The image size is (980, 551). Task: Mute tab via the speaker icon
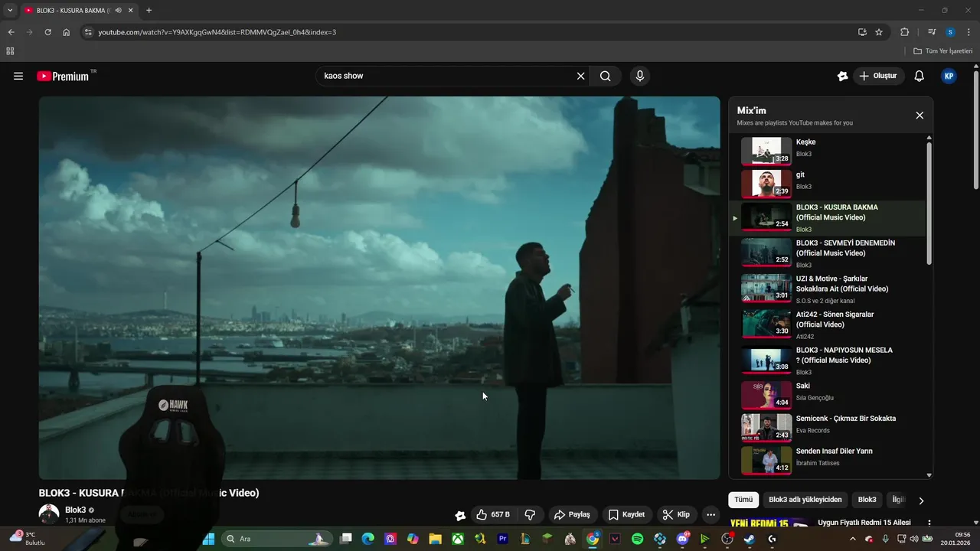119,11
